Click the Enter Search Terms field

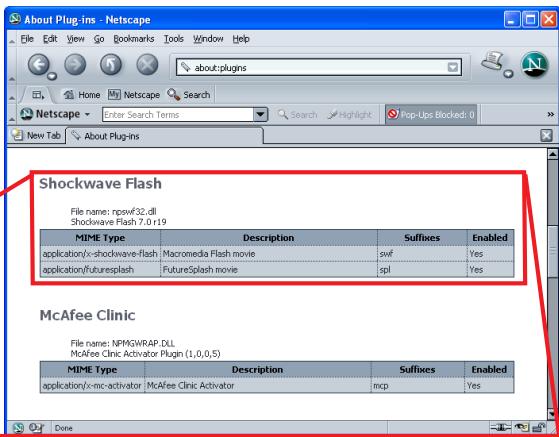tap(178, 115)
